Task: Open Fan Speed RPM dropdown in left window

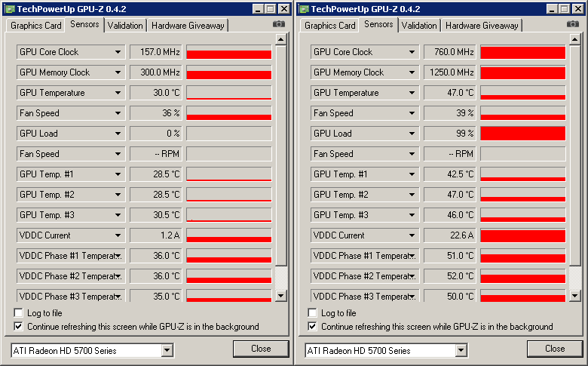Action: pos(118,154)
